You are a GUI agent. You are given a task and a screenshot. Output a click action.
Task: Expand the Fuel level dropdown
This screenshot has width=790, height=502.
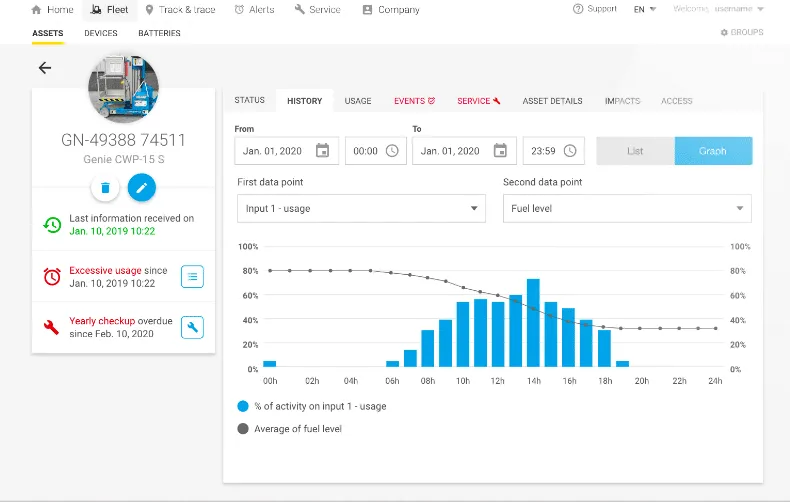pos(626,209)
